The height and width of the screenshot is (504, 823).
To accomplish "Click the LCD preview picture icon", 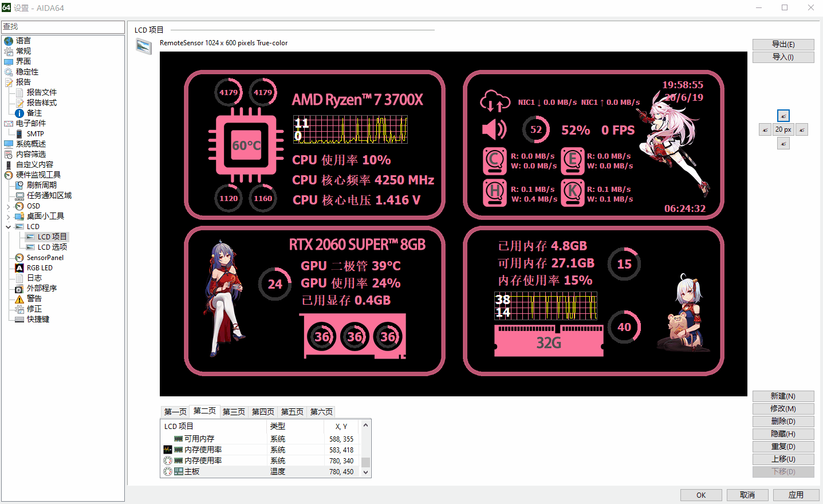I will point(144,46).
